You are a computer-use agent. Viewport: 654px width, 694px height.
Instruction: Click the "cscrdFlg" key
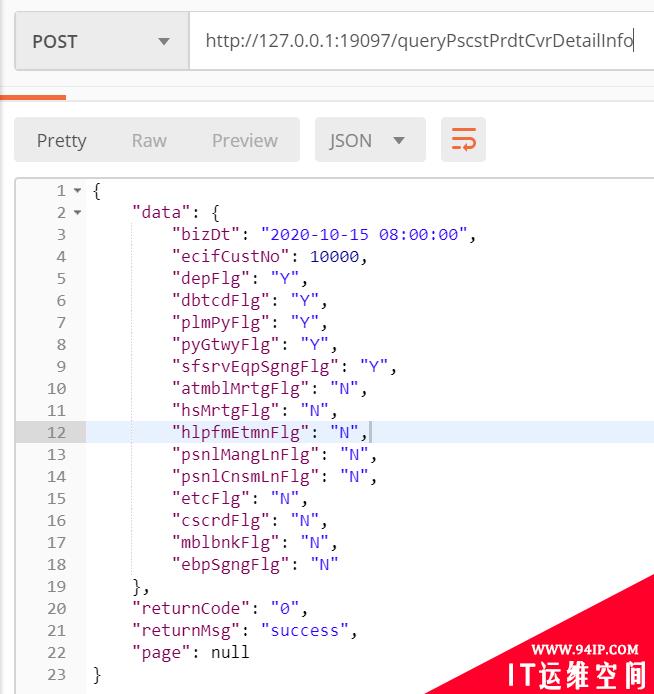point(221,521)
